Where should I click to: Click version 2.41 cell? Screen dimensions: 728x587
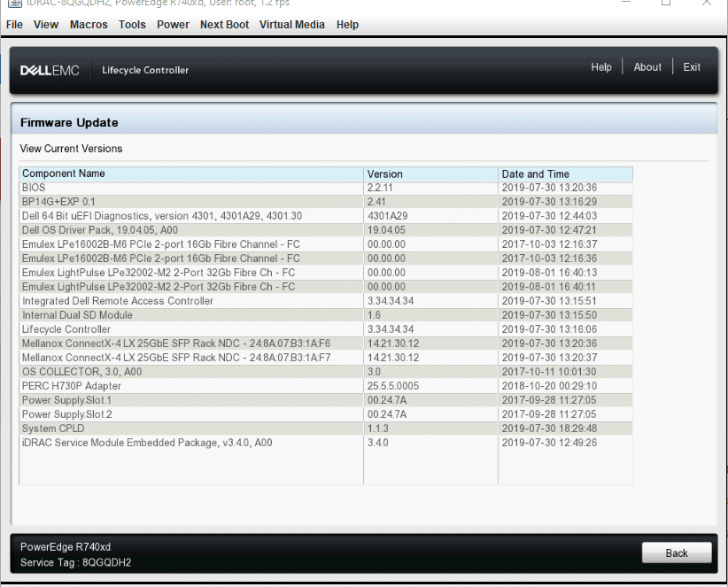click(430, 202)
